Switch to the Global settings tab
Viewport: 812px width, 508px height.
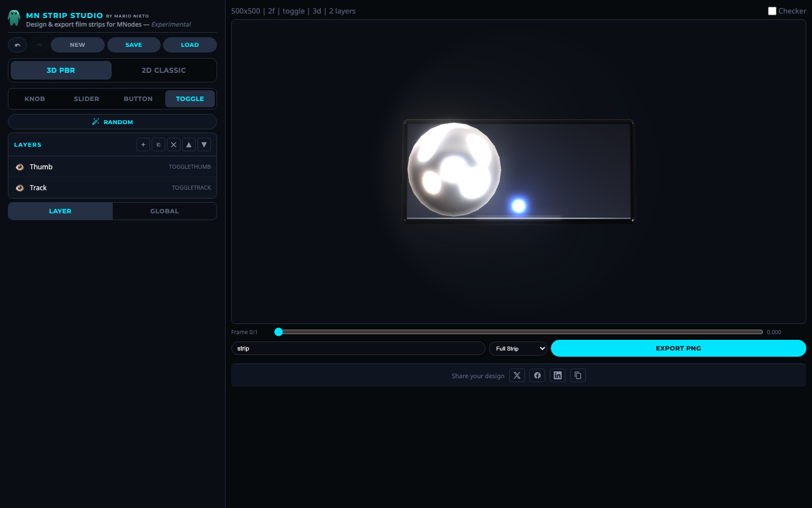164,211
